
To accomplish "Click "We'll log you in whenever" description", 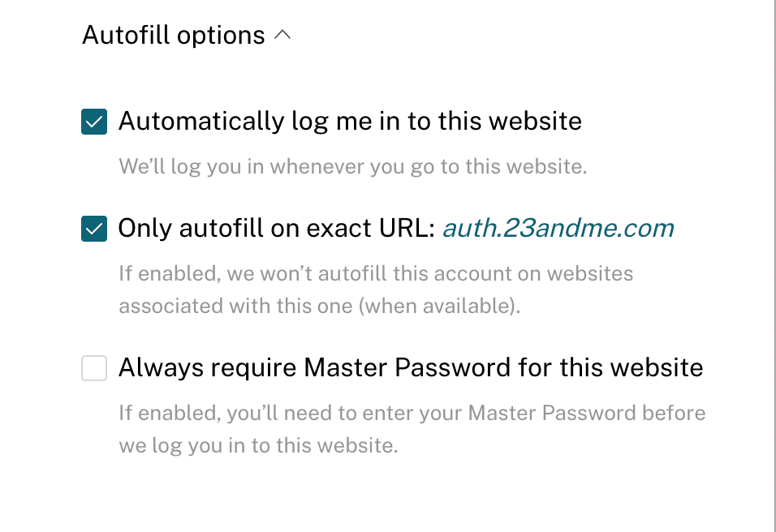I will (x=352, y=167).
